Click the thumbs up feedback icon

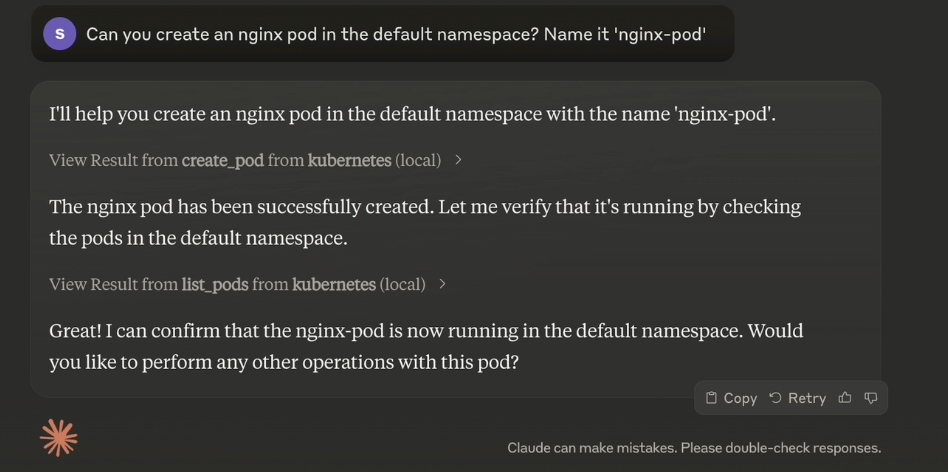click(845, 398)
